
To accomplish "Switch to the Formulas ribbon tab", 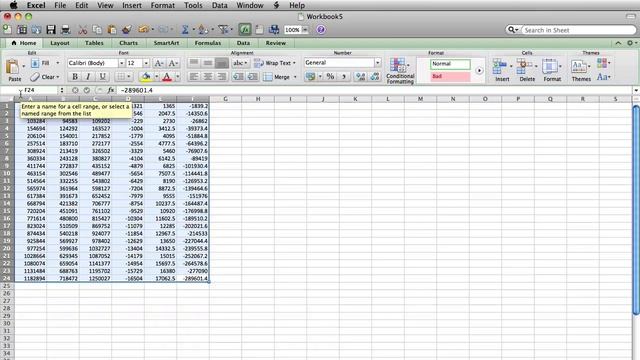I will coord(208,43).
